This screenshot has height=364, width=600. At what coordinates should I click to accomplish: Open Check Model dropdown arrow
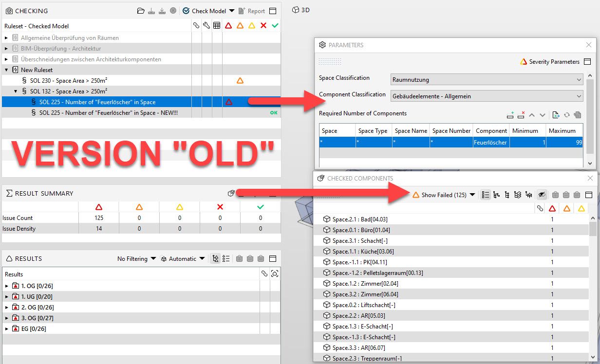click(232, 11)
